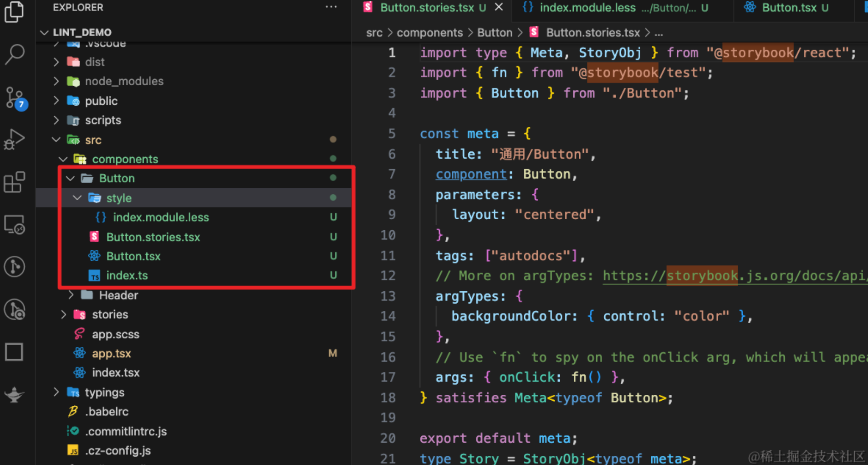Open index.module.less in the file tree

coord(161,217)
